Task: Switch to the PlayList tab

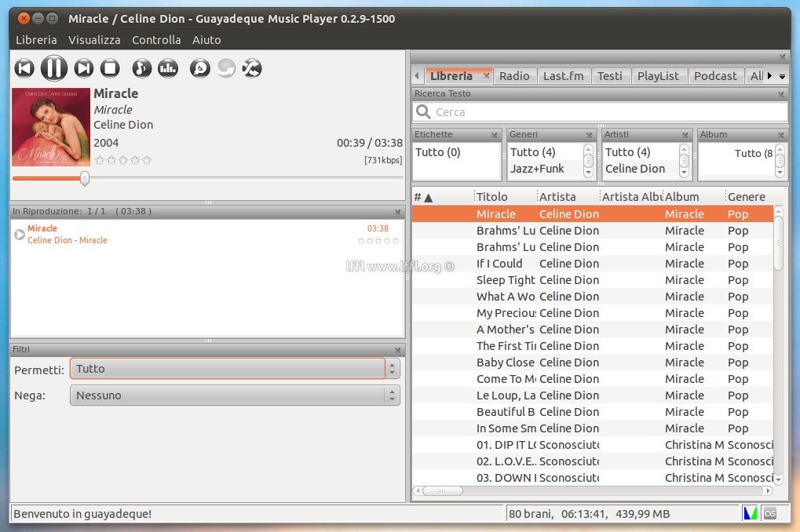Action: (x=658, y=76)
